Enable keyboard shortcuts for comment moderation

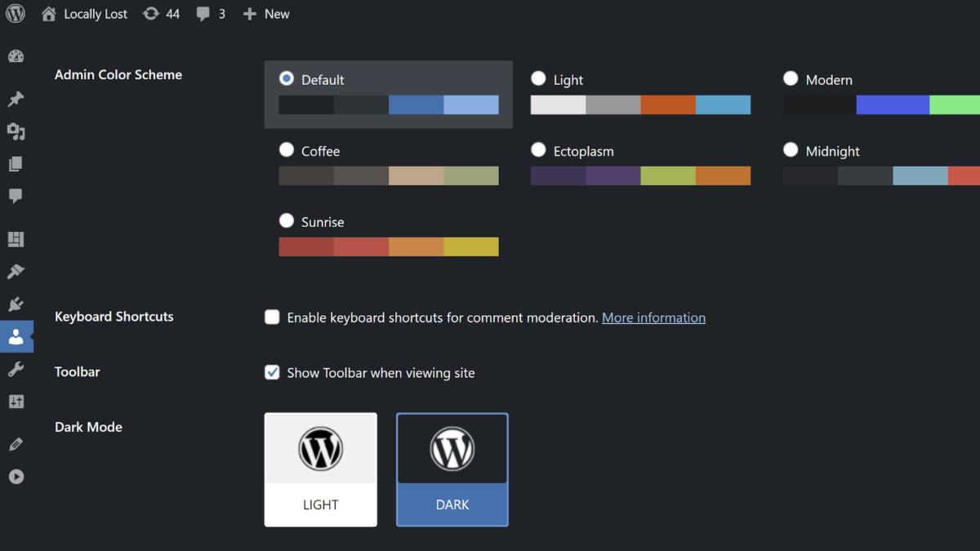coord(272,318)
